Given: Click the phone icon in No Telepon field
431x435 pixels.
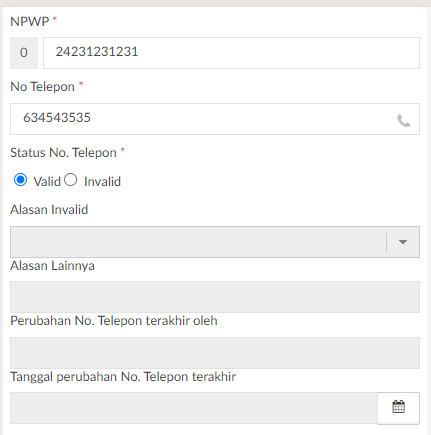Looking at the screenshot, I should [403, 121].
